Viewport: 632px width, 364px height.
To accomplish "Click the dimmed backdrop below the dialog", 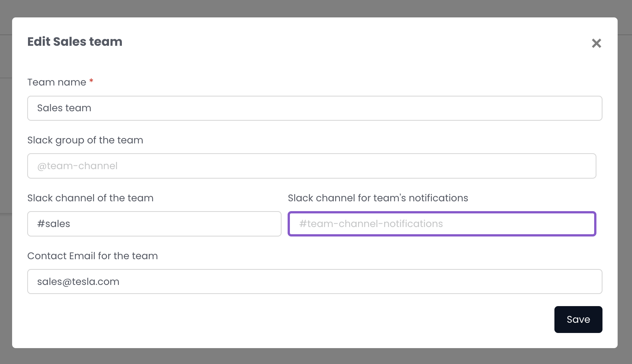I will [x=316, y=356].
